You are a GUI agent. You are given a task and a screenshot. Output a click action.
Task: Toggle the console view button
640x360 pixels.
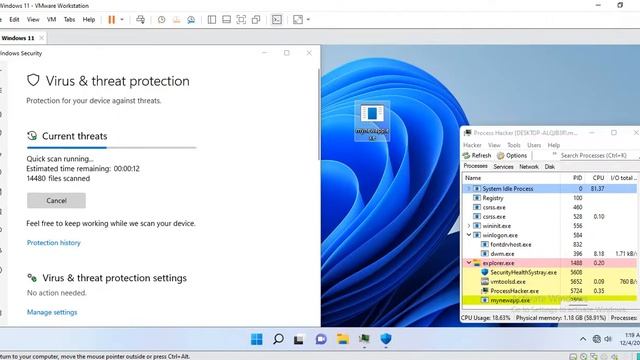(x=277, y=20)
